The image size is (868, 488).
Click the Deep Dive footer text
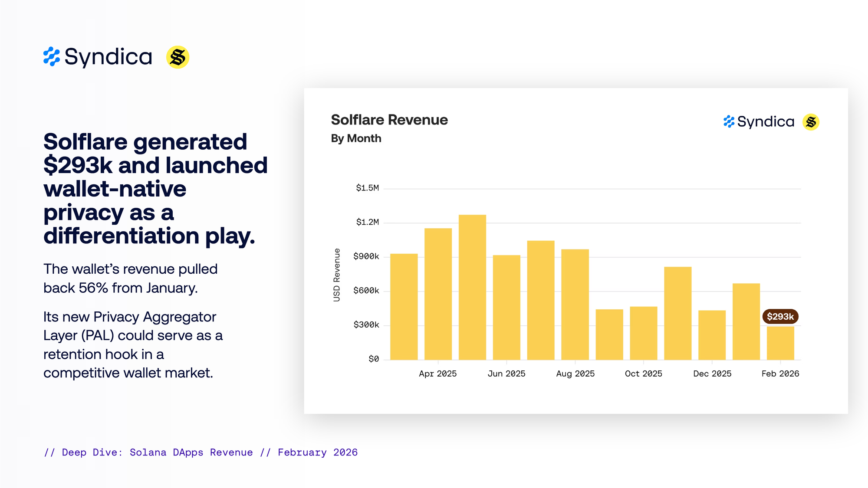click(x=201, y=452)
